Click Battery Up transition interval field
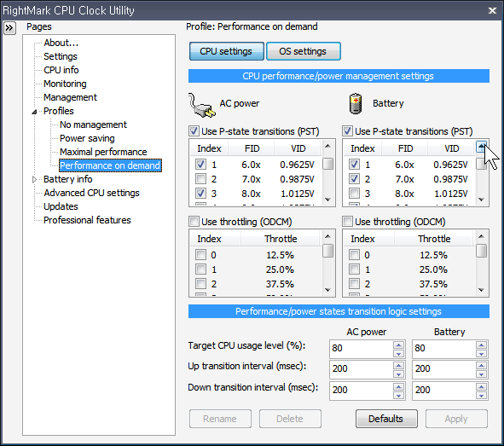Viewport: 504px width, 446px height. pyautogui.click(x=444, y=369)
